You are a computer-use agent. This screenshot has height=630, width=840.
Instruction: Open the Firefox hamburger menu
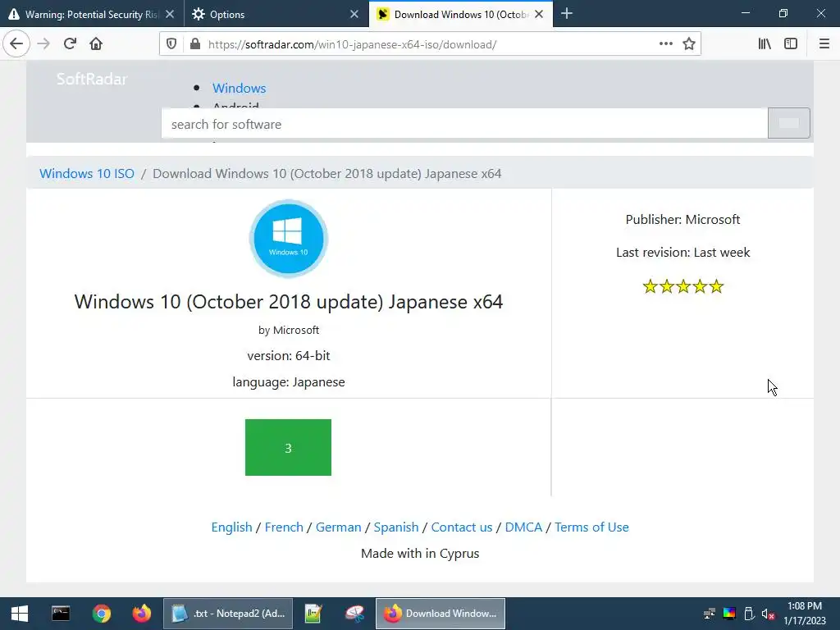point(824,44)
